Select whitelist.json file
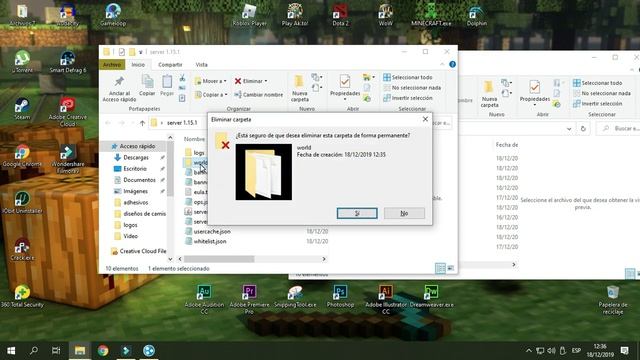640x360 pixels. 210,241
